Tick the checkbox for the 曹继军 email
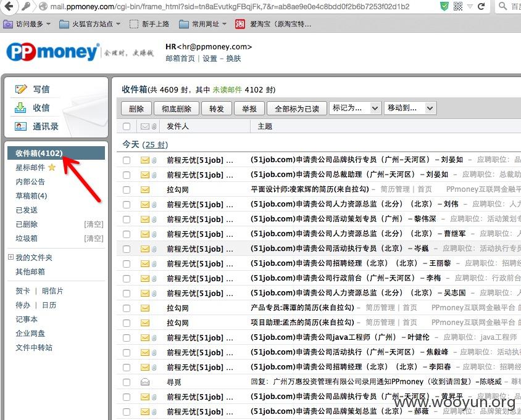The image size is (521, 420). 127,234
